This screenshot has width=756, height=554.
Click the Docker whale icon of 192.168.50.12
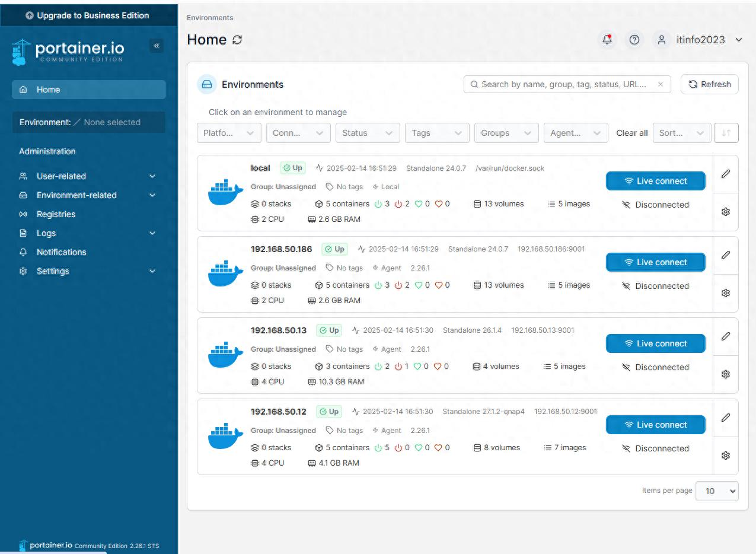point(225,437)
